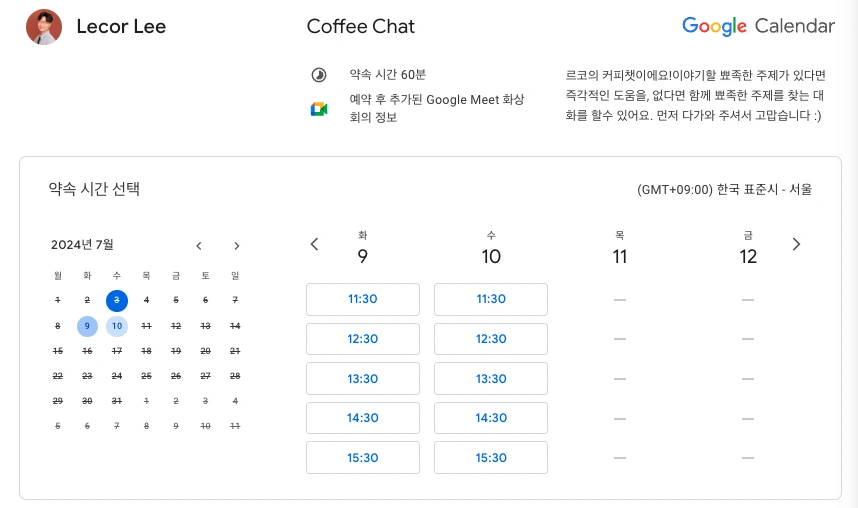Show later days in time slot view

796,244
